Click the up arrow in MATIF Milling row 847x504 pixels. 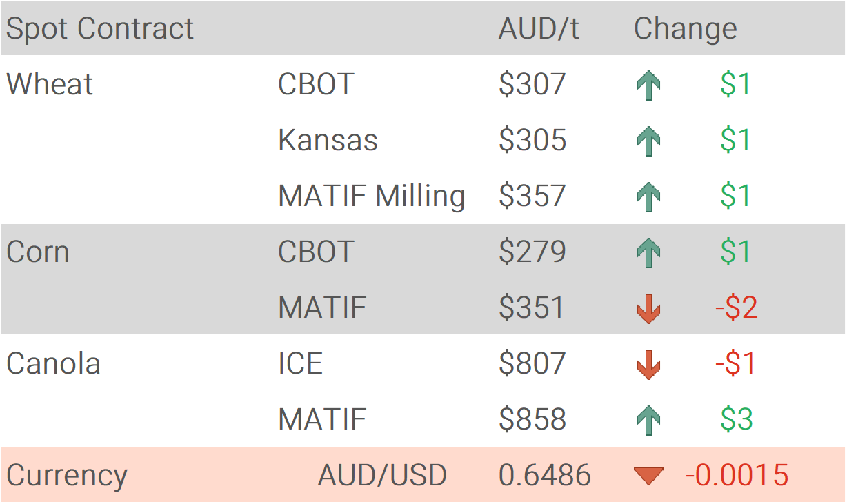(x=648, y=197)
